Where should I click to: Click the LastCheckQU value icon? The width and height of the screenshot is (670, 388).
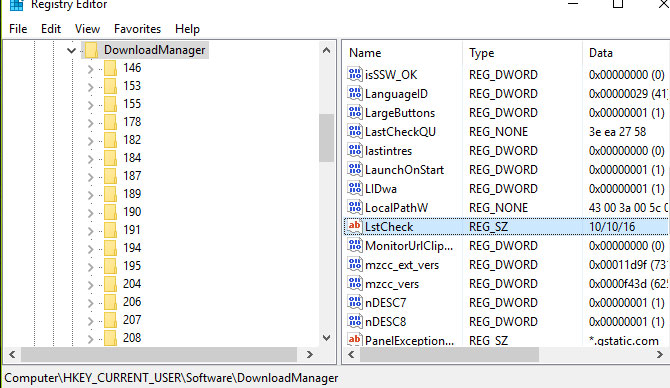[x=355, y=131]
